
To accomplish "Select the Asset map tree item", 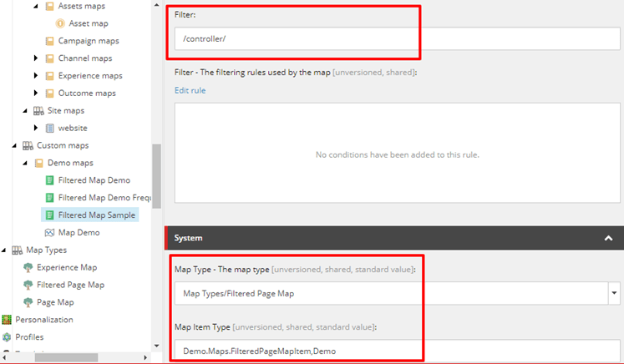I will (x=89, y=23).
